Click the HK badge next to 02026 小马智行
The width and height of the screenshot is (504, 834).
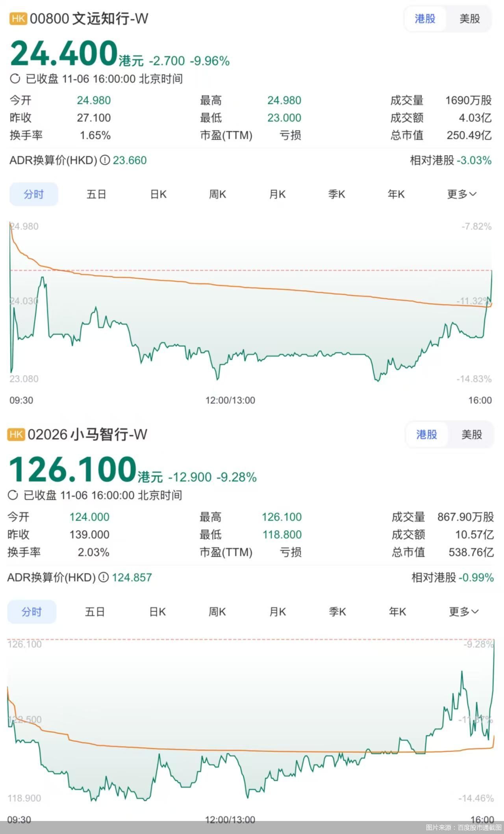16,434
